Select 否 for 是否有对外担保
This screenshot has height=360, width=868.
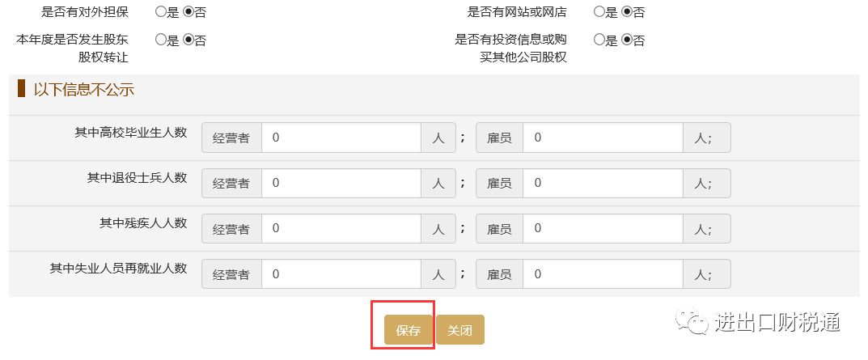tap(188, 12)
